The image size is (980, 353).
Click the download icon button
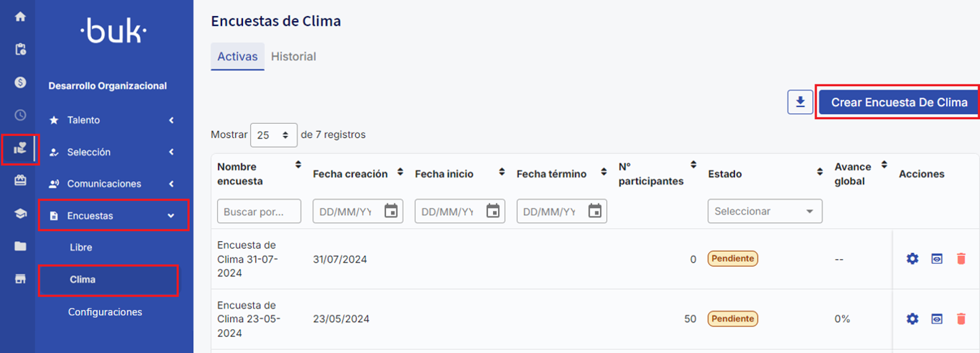point(800,102)
